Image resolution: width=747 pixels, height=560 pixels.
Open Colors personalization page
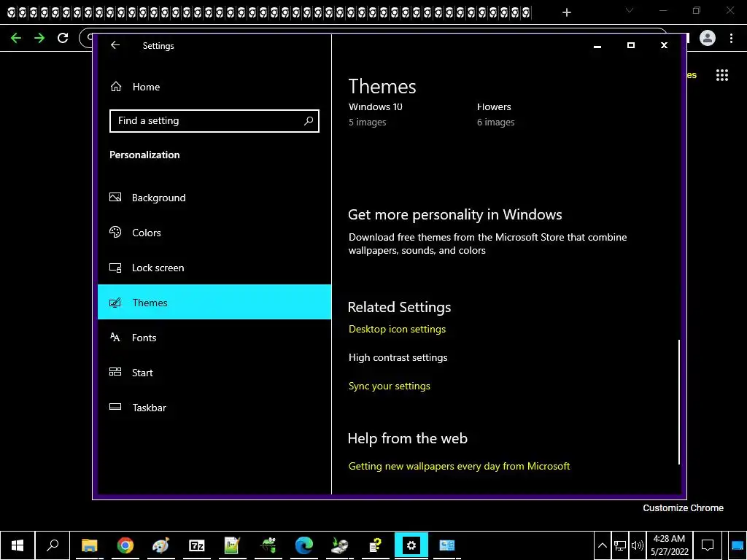click(214, 233)
